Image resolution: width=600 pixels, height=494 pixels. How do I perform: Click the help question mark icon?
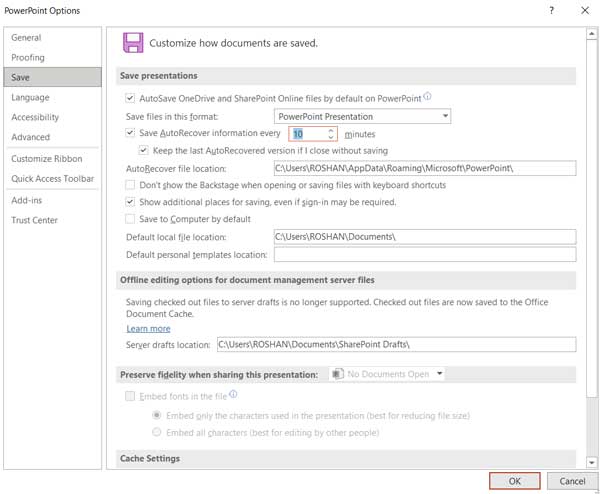pos(551,10)
